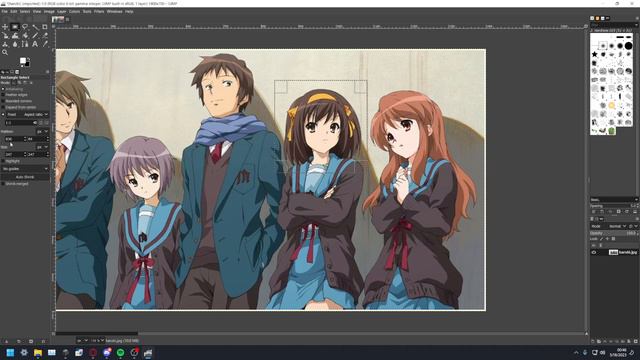Click the foreground white color swatch
The image size is (640, 360).
[23, 61]
